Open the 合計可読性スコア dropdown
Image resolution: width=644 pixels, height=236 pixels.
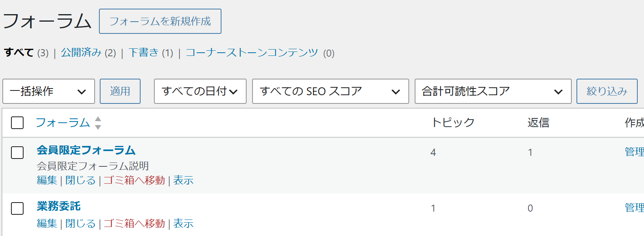pos(493,91)
